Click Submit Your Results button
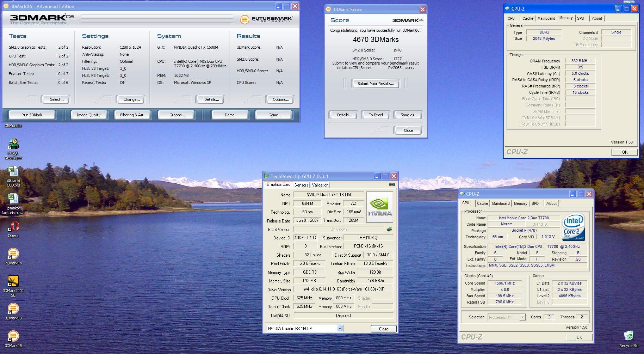 click(x=376, y=84)
